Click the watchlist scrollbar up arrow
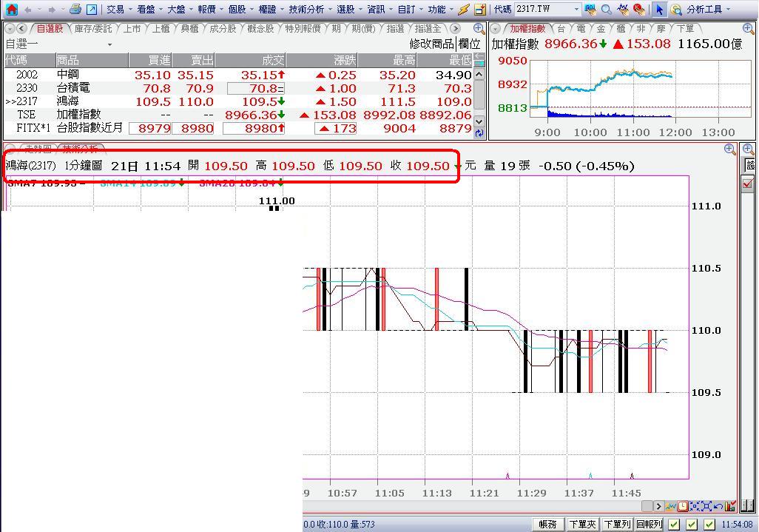 pos(479,74)
